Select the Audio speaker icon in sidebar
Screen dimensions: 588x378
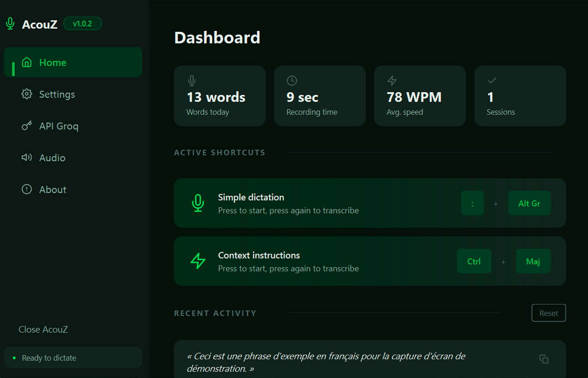26,158
